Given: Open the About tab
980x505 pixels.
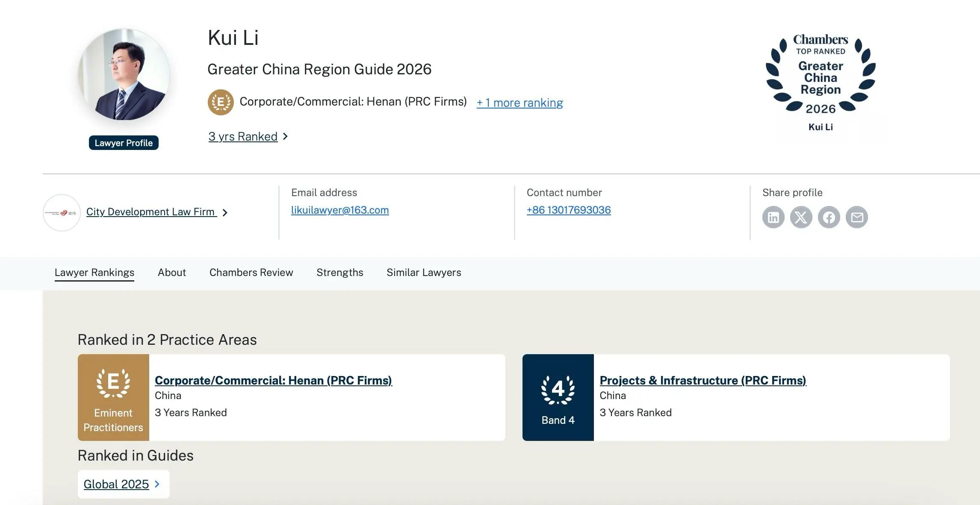Looking at the screenshot, I should coord(171,273).
